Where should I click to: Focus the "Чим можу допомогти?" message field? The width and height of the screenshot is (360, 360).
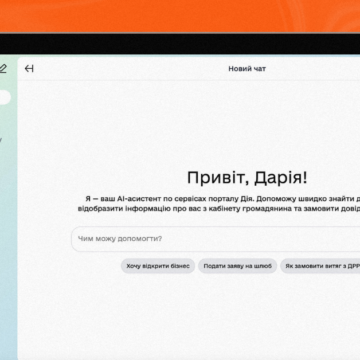coord(216,239)
